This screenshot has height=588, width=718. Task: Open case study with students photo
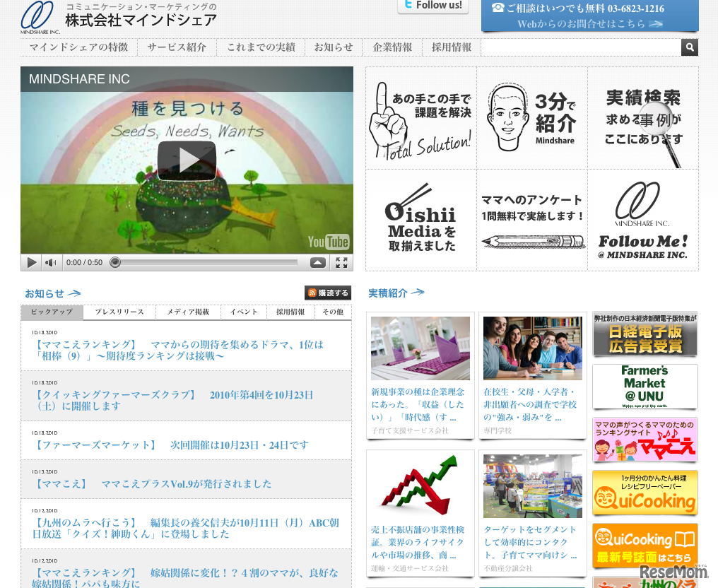point(533,348)
